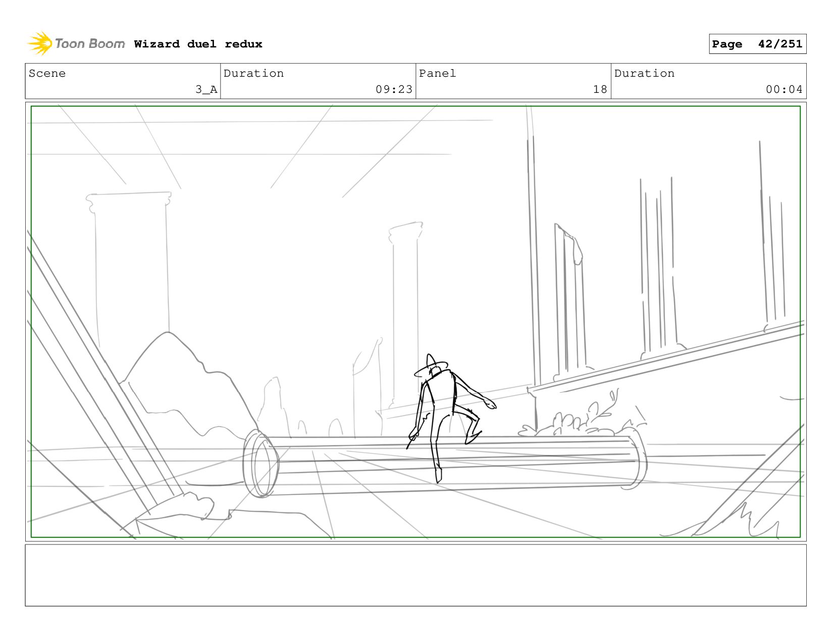Select the panel number '18'
The width and height of the screenshot is (832, 644).
600,89
